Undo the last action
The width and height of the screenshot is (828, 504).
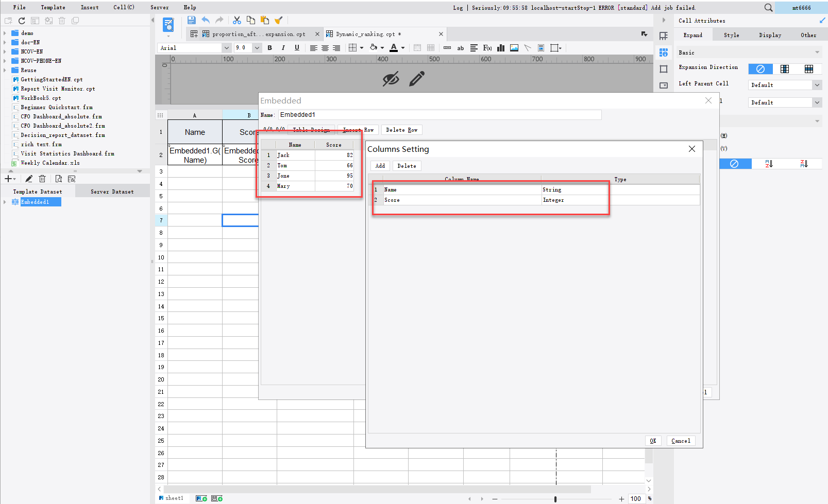click(206, 20)
